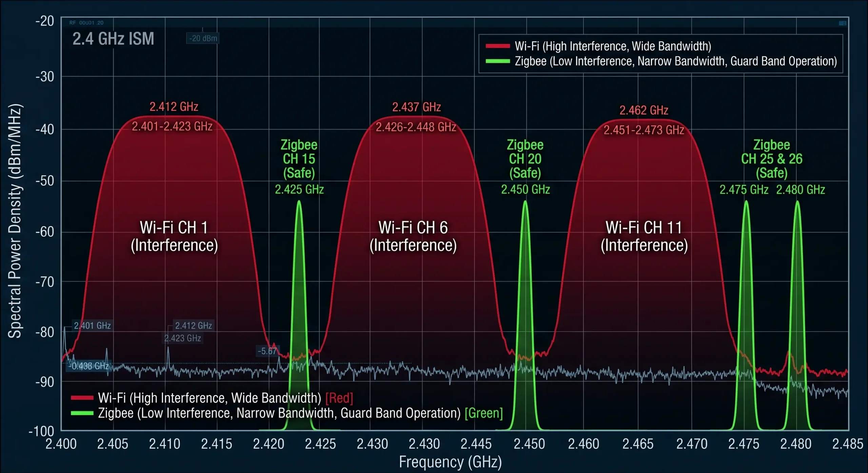This screenshot has width=868, height=473.
Task: Click the green '2.475 GHz' frequency label
Action: pyautogui.click(x=744, y=190)
